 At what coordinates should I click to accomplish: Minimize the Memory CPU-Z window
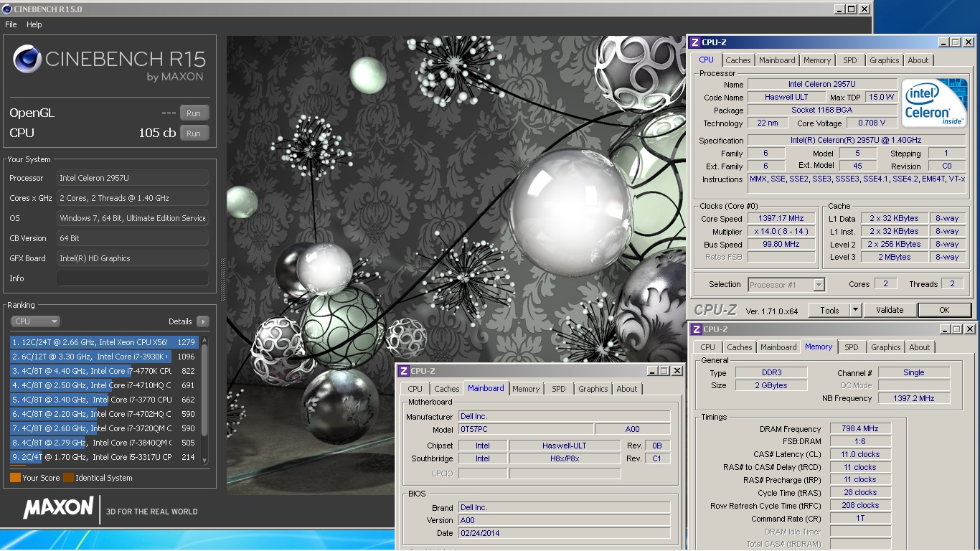coord(945,329)
